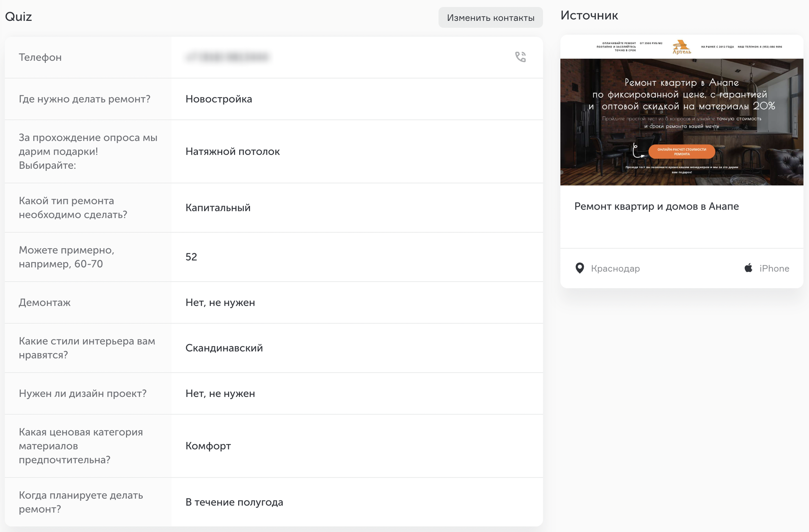Open the source landing page thumbnail

click(x=682, y=110)
